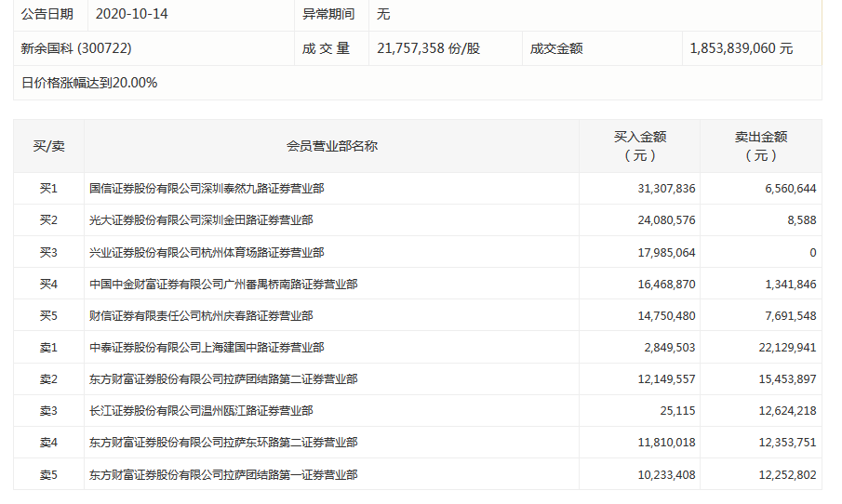
Task: Click the 公告日期 value 2020-10-14
Action: pos(139,15)
